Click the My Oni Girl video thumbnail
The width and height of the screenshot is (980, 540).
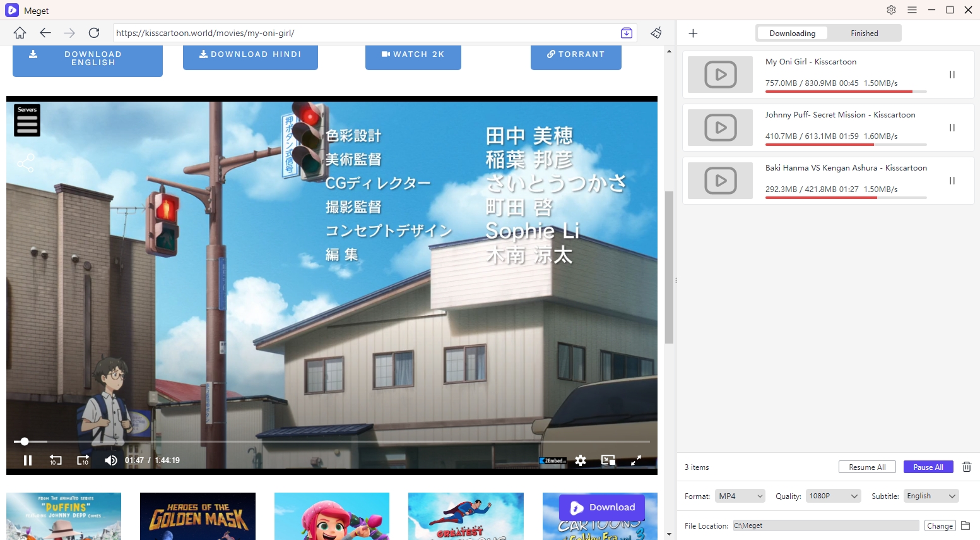tap(720, 75)
